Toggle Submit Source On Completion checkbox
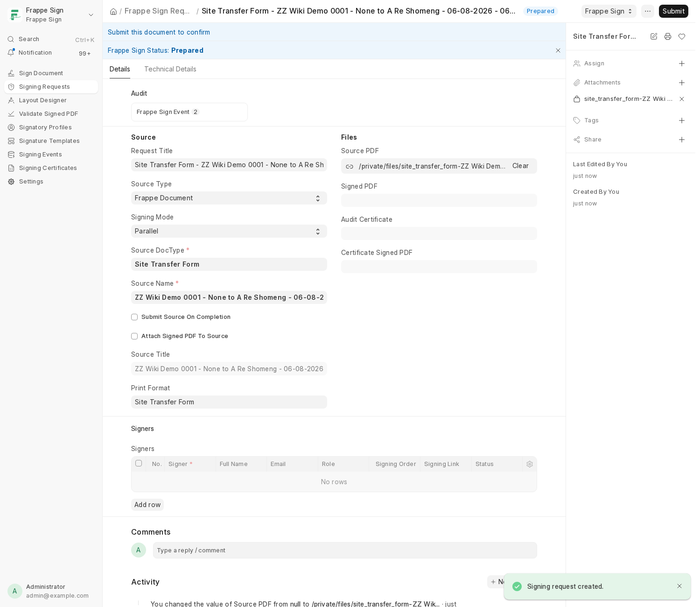Image resolution: width=700 pixels, height=607 pixels. click(x=134, y=317)
